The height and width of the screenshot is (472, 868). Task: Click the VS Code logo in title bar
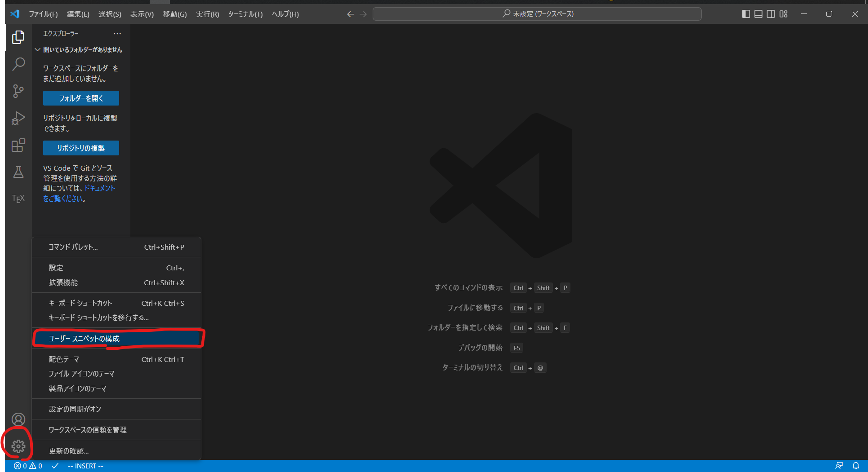15,14
